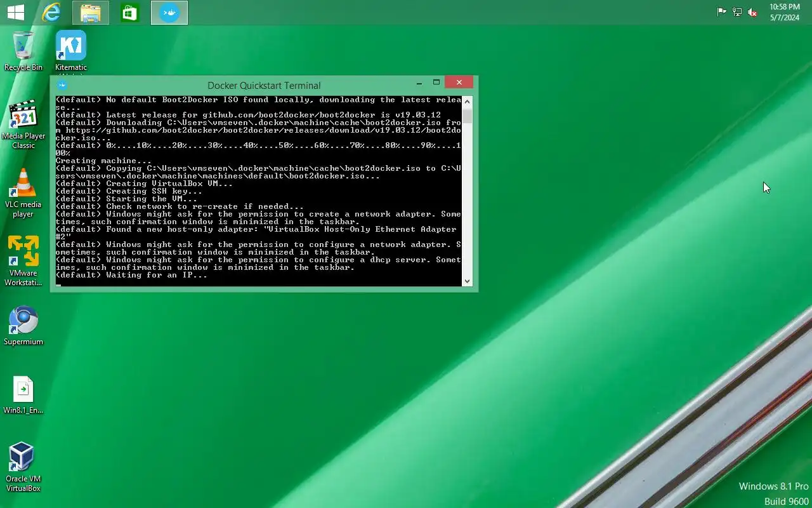Select the VMware Workstation desktop shortcut
This screenshot has height=508, width=812.
pyautogui.click(x=23, y=261)
